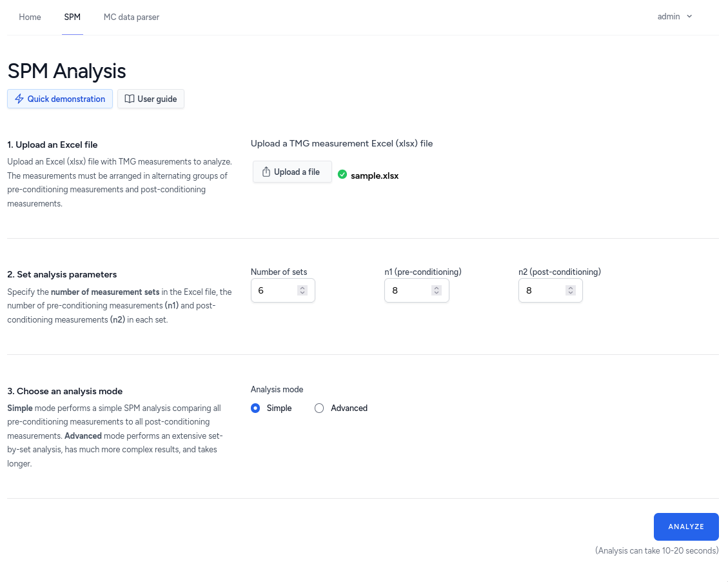Click the green checkmark beside sample.xlsx

point(342,174)
